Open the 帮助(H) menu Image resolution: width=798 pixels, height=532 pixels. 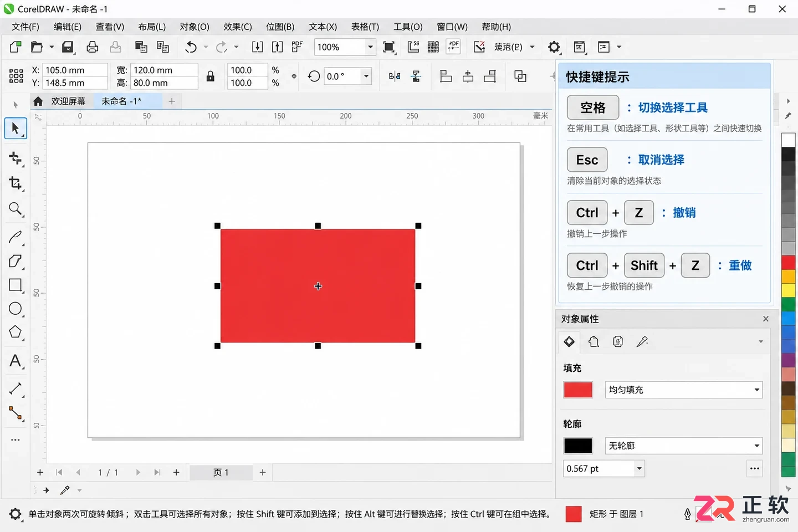(x=496, y=27)
